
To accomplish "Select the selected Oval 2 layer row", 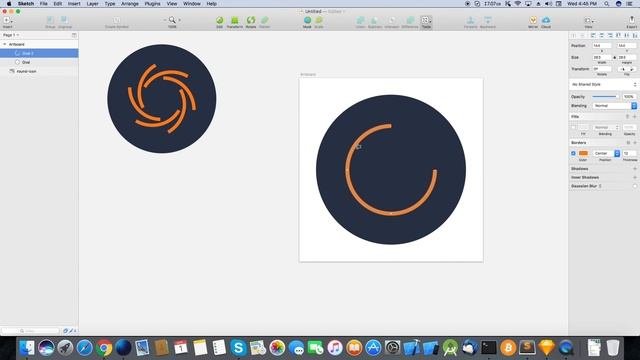I will (x=39, y=53).
